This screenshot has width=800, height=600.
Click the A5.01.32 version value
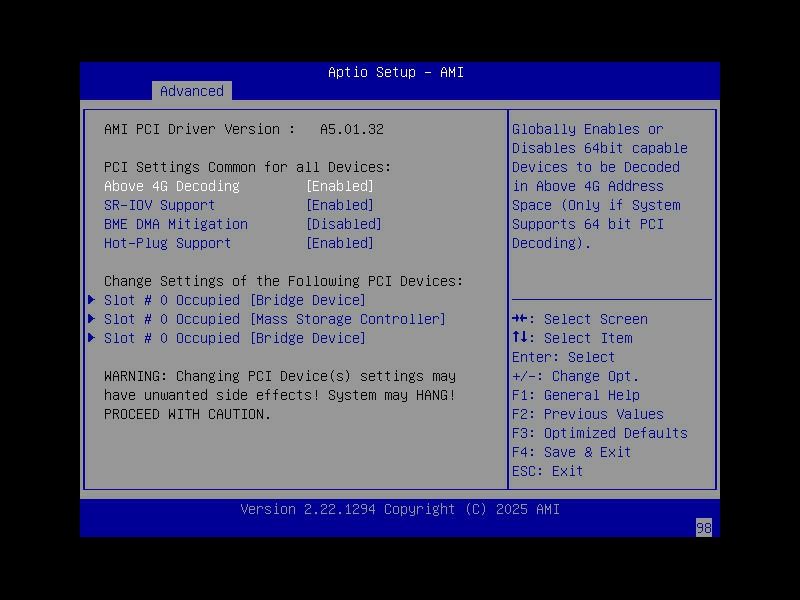[352, 129]
